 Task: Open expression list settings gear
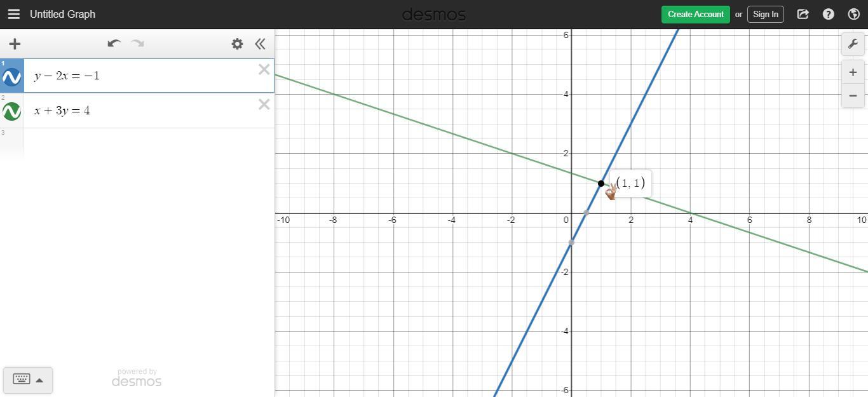click(237, 44)
